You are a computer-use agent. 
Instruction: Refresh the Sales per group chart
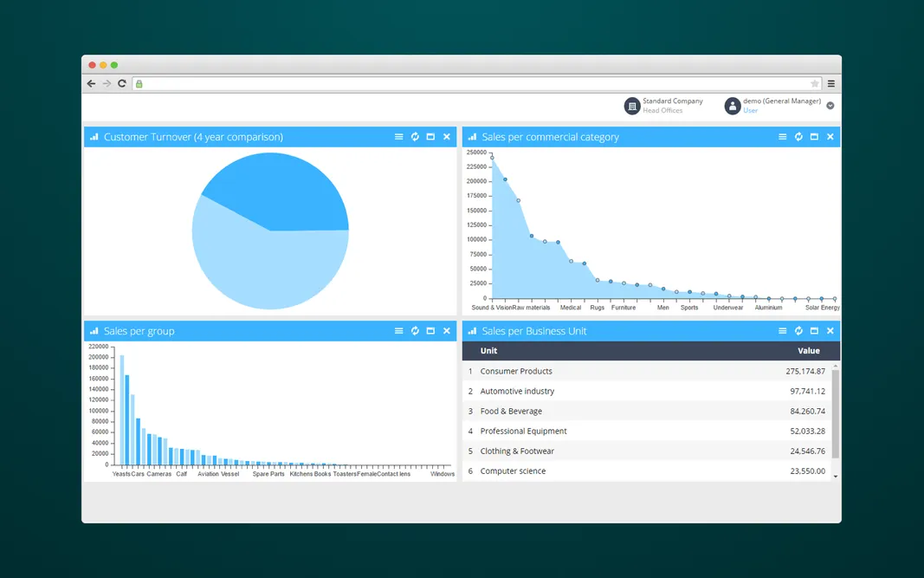pyautogui.click(x=415, y=330)
